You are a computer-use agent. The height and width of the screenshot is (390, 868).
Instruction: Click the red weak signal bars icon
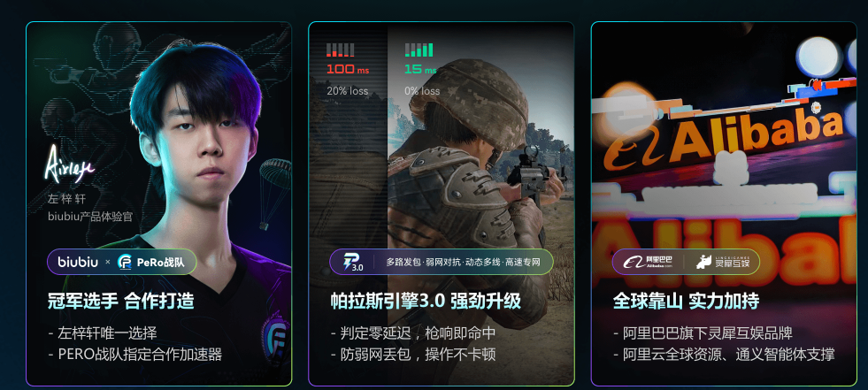[340, 50]
